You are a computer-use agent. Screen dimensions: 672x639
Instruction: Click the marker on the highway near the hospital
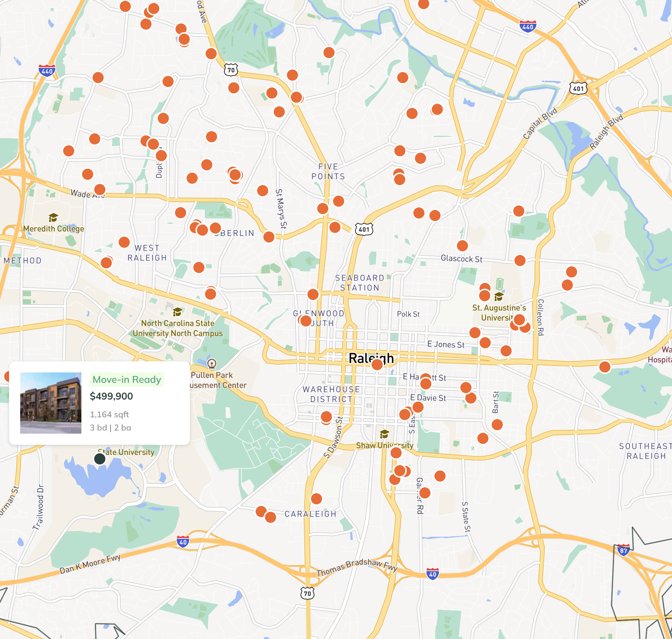(x=605, y=367)
